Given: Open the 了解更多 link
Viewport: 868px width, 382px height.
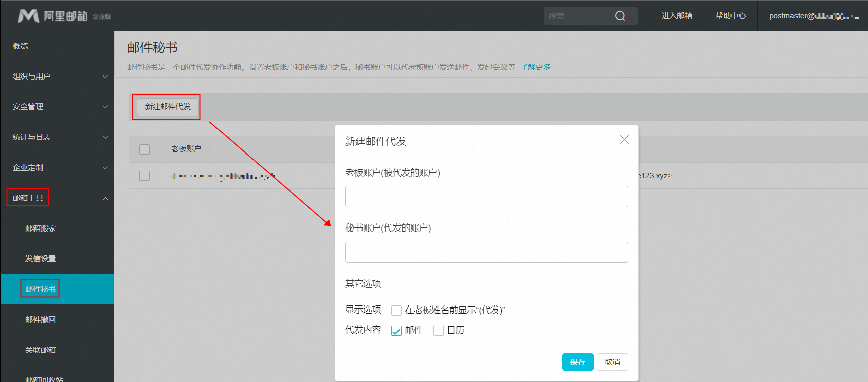Looking at the screenshot, I should (535, 67).
